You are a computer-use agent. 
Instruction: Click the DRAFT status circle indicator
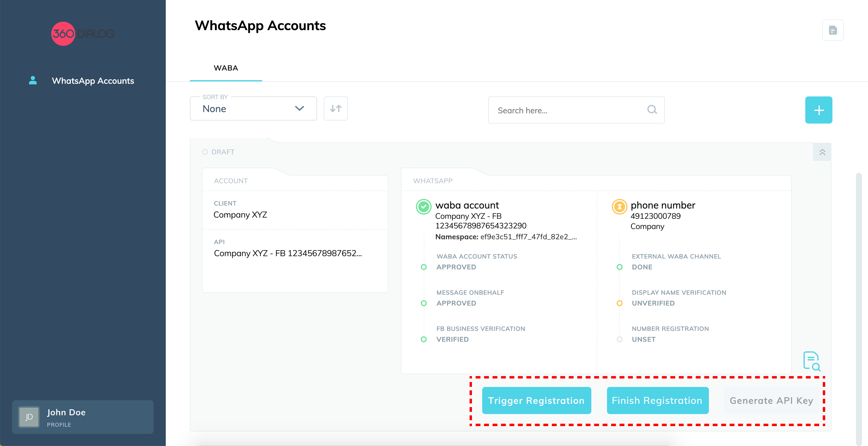pyautogui.click(x=205, y=152)
